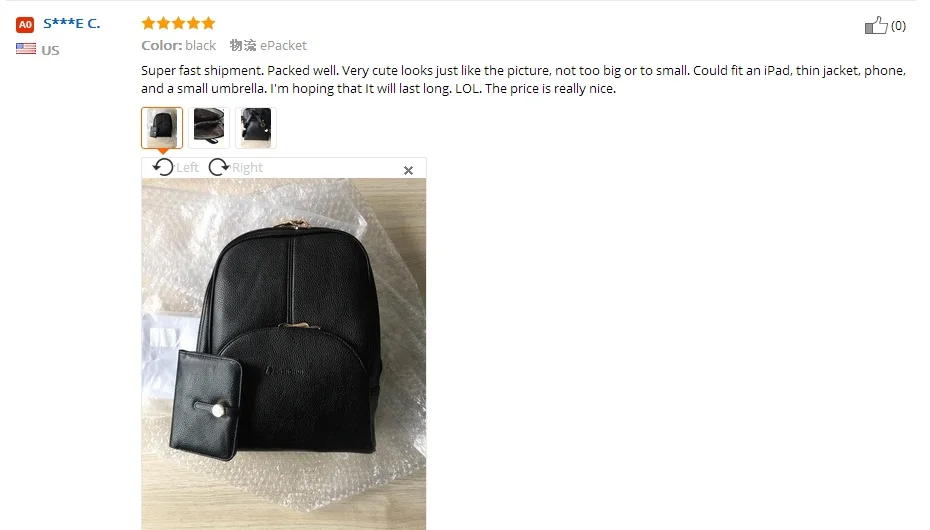Click the US country text
The width and height of the screenshot is (930, 530).
tap(50, 50)
